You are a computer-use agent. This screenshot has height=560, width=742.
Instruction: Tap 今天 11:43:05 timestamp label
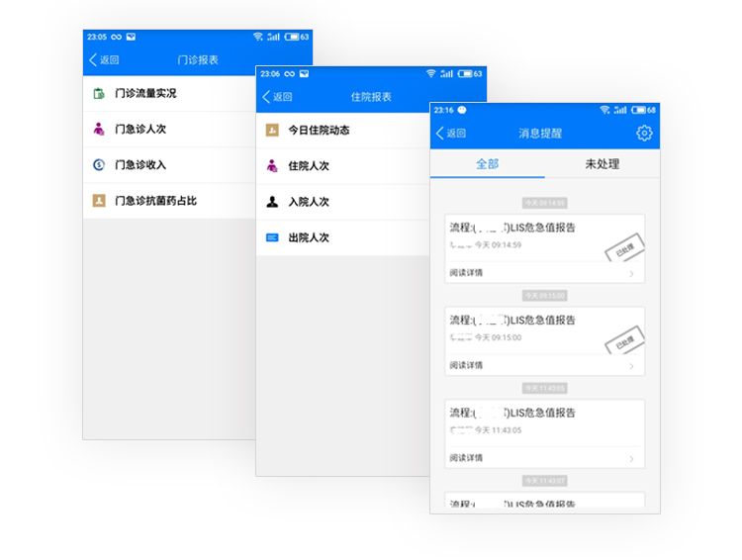coord(545,388)
